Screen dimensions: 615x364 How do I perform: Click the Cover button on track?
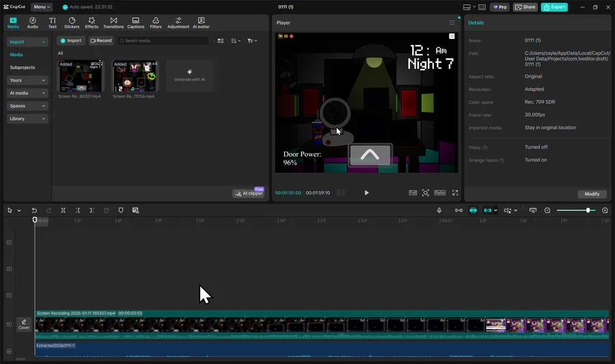[24, 324]
